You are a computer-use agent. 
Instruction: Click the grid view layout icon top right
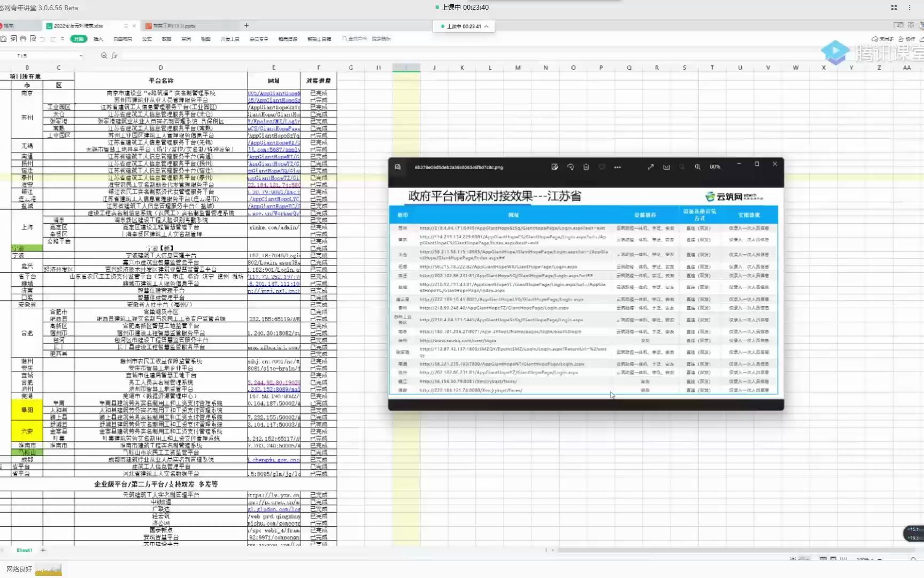(x=911, y=25)
